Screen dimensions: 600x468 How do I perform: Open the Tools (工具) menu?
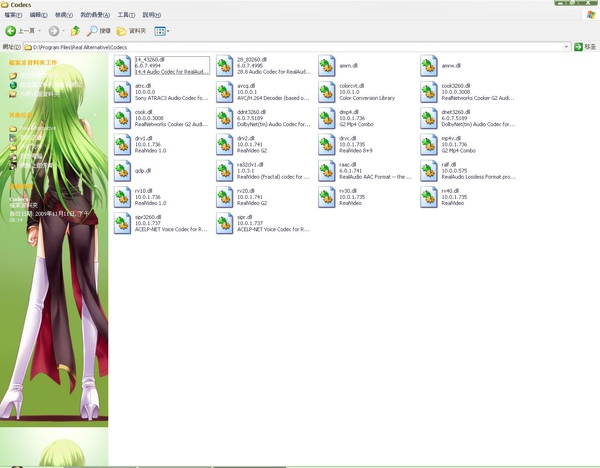click(x=125, y=15)
